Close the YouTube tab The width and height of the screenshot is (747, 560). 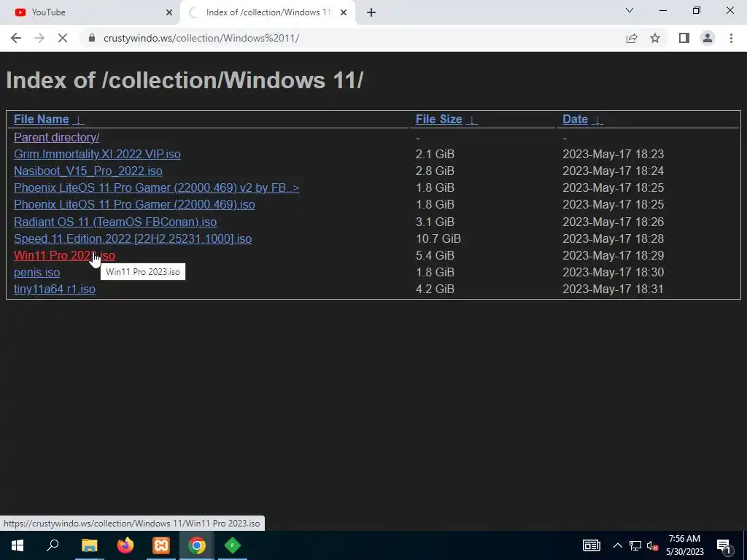[x=169, y=12]
